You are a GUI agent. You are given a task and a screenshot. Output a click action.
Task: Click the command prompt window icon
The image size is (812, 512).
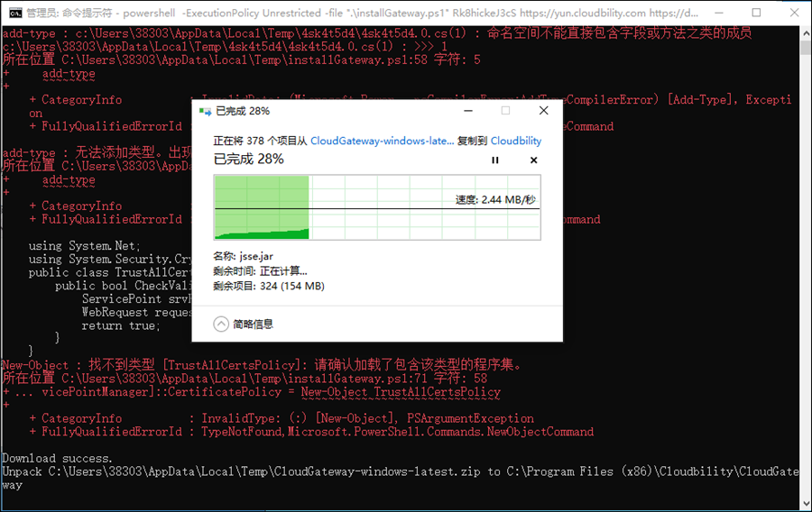coord(15,13)
